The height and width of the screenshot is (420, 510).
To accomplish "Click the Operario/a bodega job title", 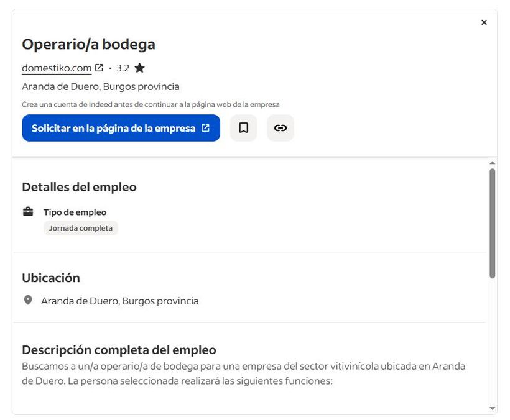I will tap(88, 45).
